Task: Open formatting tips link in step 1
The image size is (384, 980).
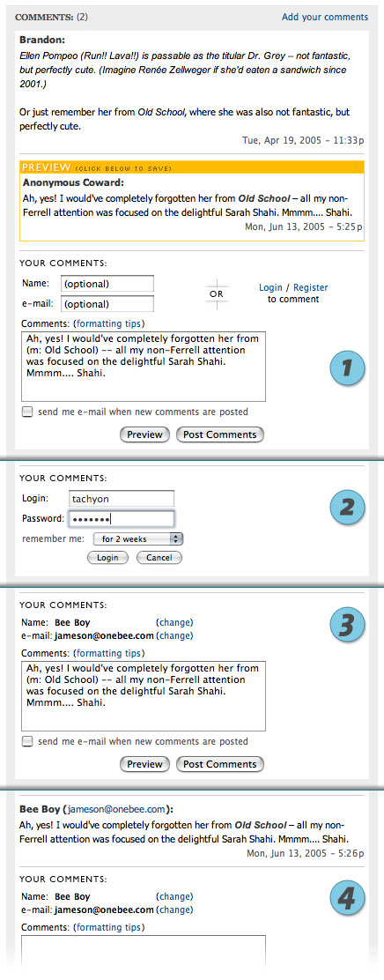Action: [108, 323]
